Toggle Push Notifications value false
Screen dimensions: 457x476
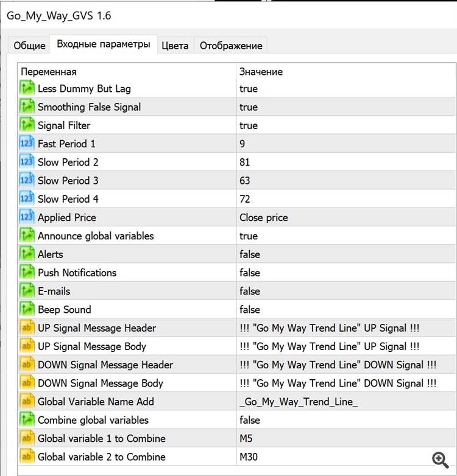point(250,273)
